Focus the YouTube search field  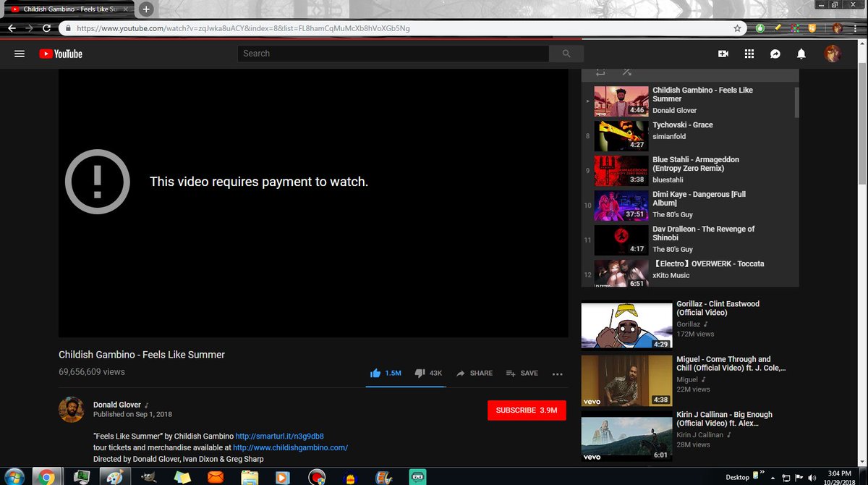(x=393, y=54)
